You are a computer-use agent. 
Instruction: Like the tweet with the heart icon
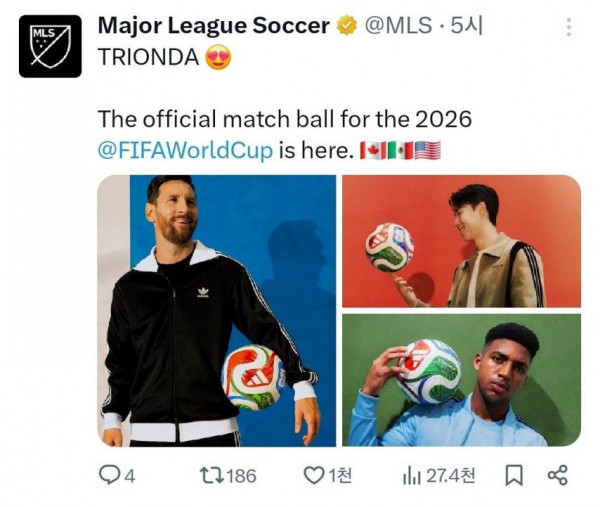[314, 476]
